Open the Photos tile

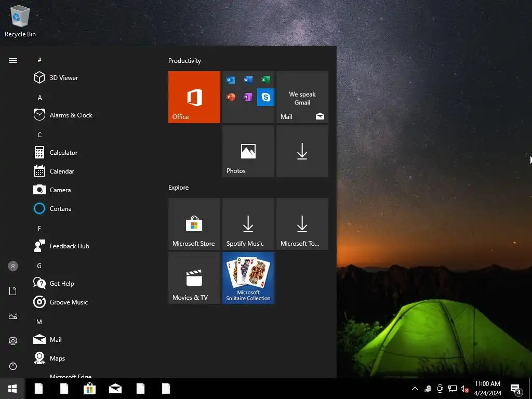248,151
